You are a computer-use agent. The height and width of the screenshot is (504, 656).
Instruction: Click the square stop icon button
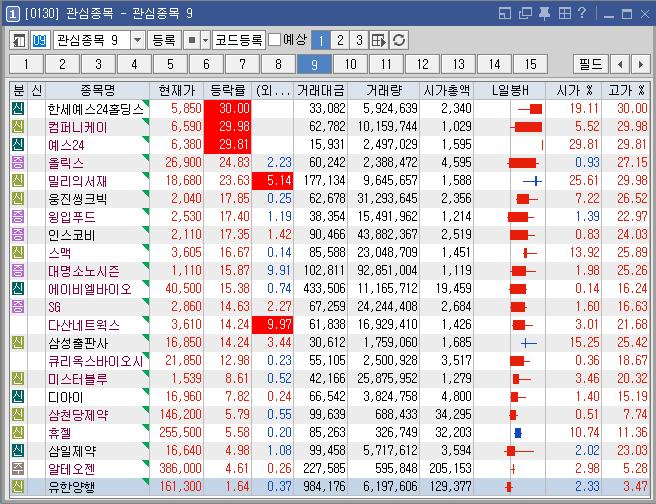pos(192,41)
